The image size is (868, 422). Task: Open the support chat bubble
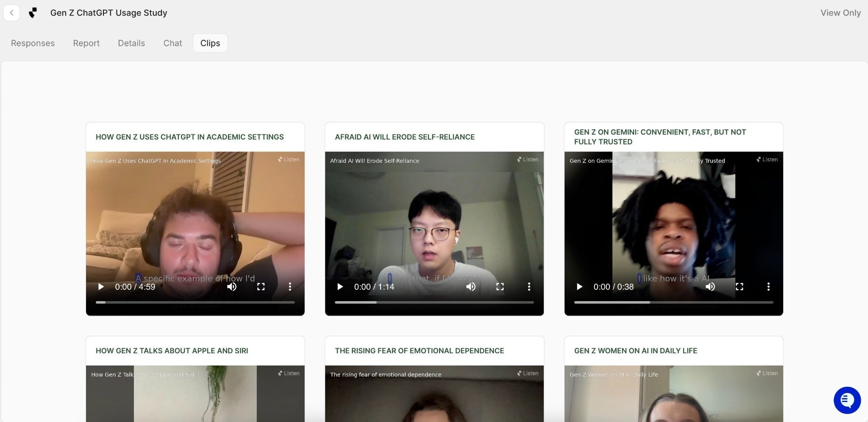point(847,400)
